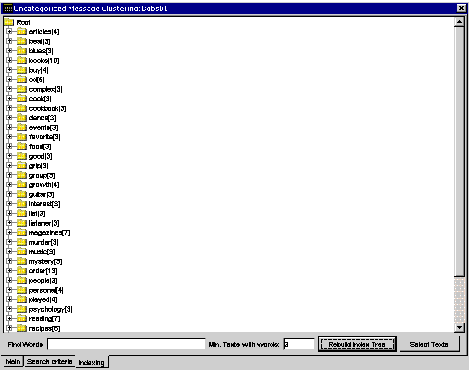
Task: Select the recipes folder icon
Action: pyautogui.click(x=22, y=328)
